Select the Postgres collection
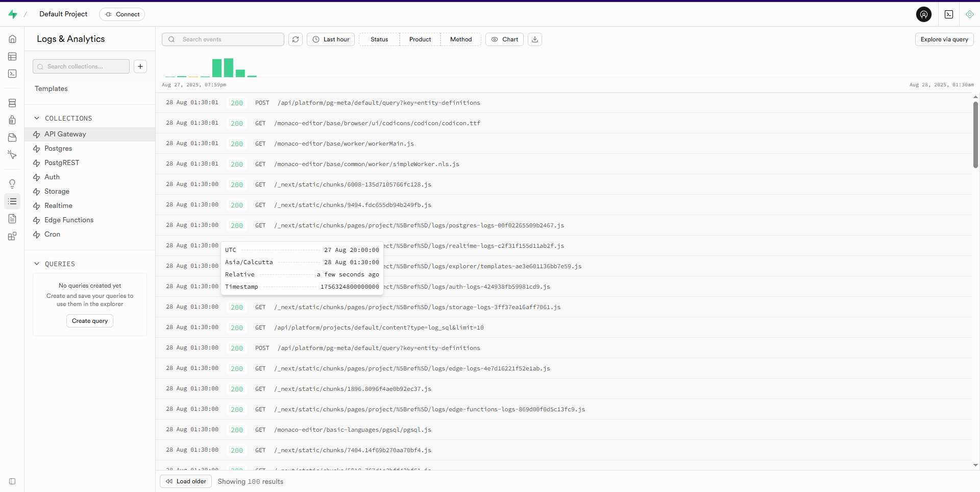Image resolution: width=980 pixels, height=492 pixels. click(x=58, y=148)
